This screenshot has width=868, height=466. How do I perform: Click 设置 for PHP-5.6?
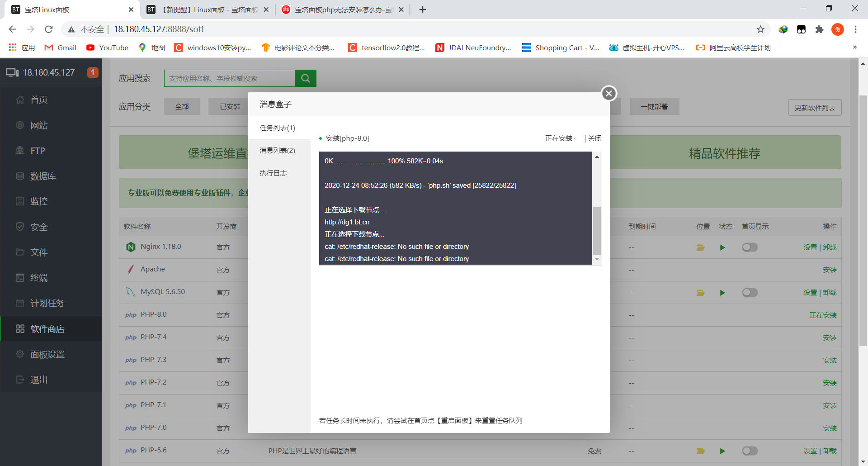pyautogui.click(x=810, y=451)
